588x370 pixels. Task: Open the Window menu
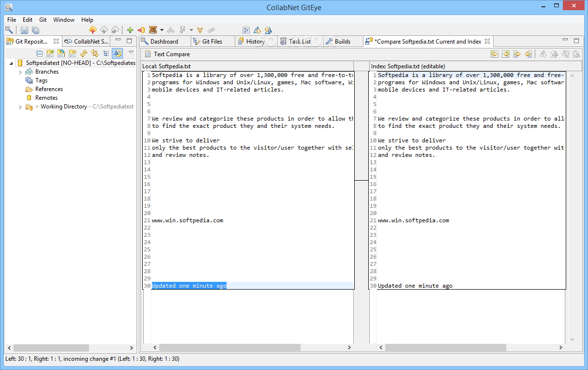(64, 20)
